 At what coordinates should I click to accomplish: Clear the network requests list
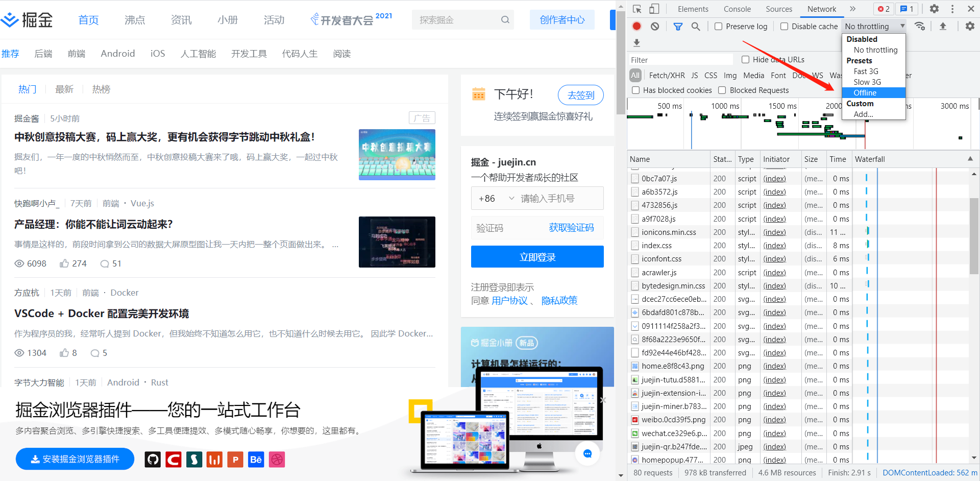click(x=655, y=26)
